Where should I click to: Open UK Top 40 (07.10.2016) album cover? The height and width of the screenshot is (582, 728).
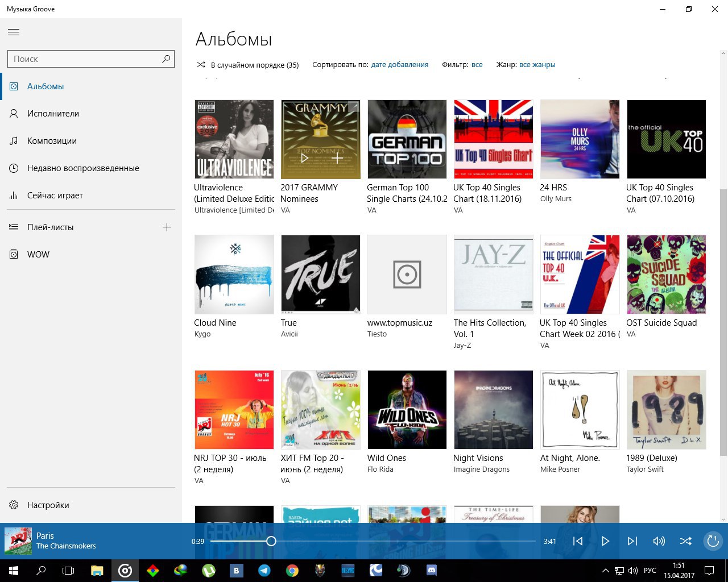(x=667, y=139)
